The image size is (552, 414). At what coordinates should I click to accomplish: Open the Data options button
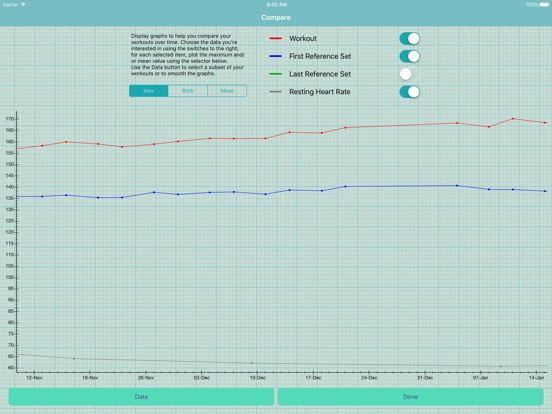pos(141,397)
